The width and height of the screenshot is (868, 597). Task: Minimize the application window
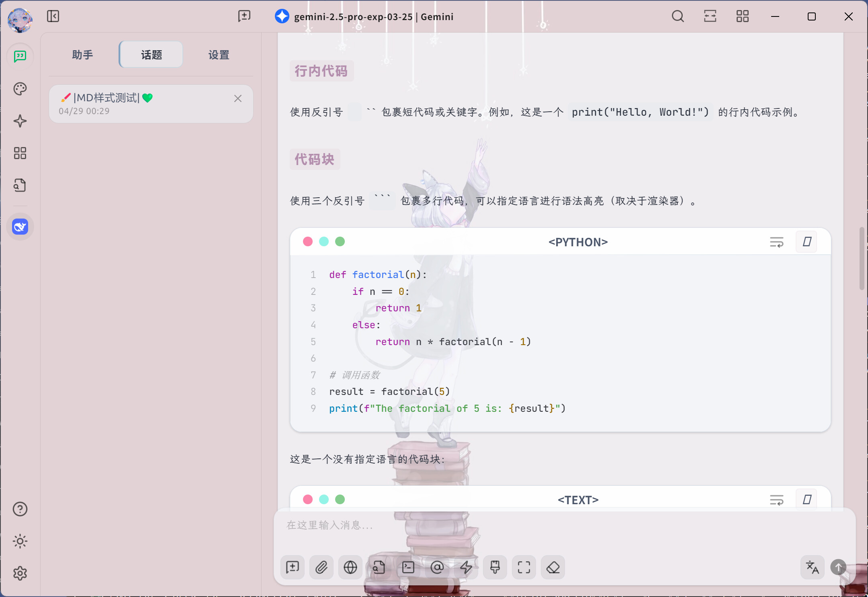click(775, 16)
